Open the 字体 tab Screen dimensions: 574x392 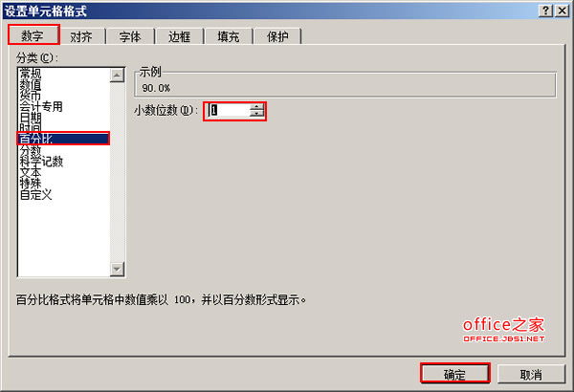click(x=130, y=36)
